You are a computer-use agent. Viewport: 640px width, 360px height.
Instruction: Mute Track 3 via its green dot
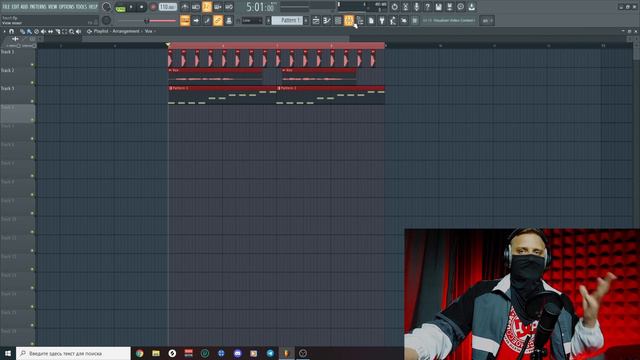(32, 101)
